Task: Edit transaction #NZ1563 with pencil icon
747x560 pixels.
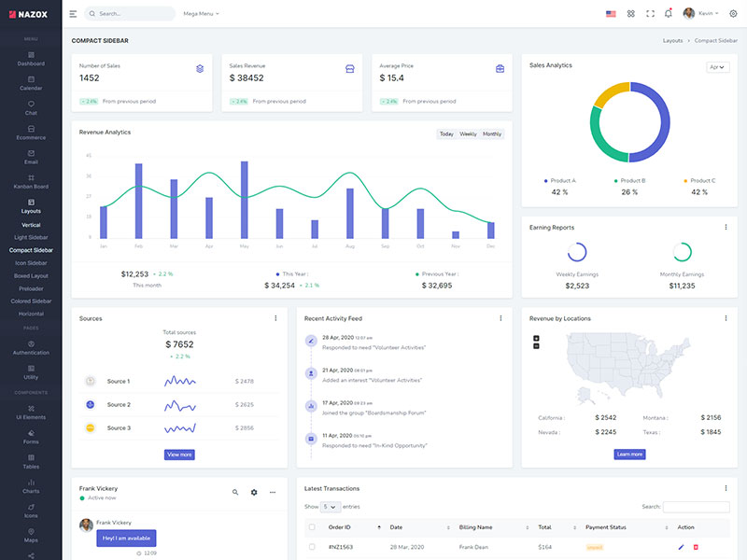Action: click(681, 547)
